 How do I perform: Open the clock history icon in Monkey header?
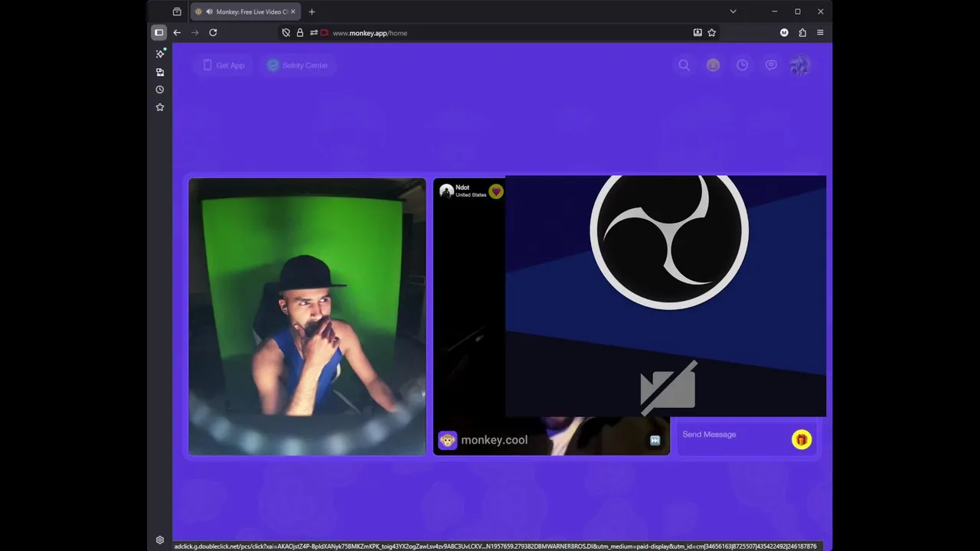click(742, 65)
